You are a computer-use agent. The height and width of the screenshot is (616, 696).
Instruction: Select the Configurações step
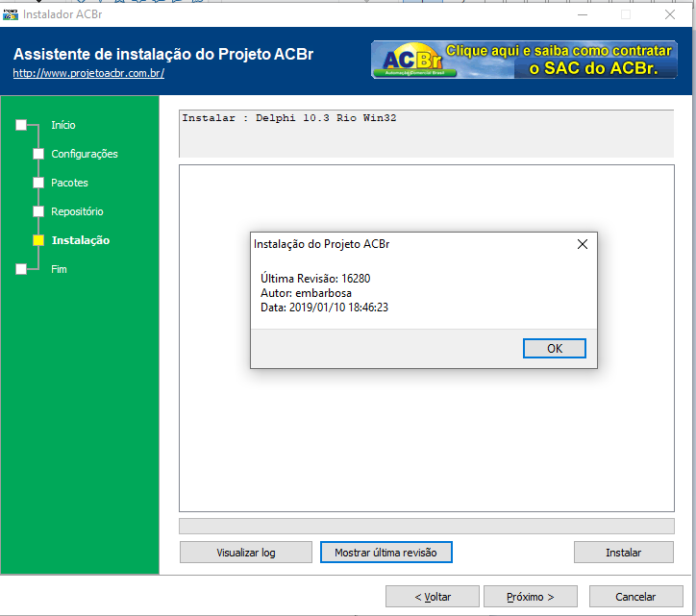click(85, 154)
